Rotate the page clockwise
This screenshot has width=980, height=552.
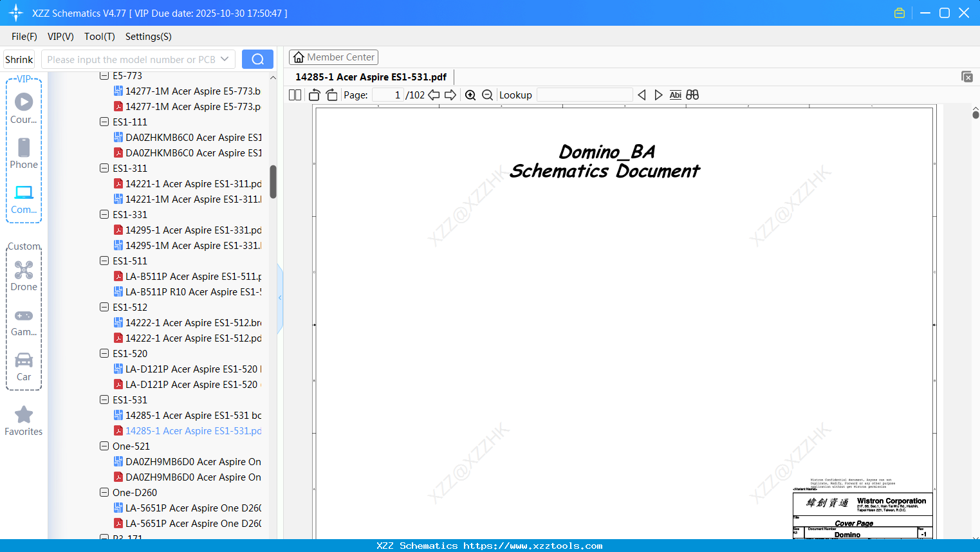click(x=331, y=95)
